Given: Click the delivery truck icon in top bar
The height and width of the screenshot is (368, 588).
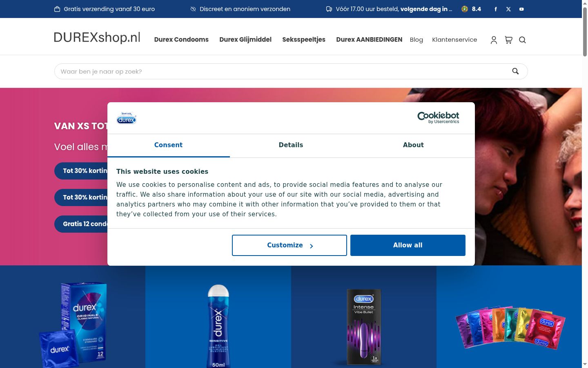Looking at the screenshot, I should [329, 9].
